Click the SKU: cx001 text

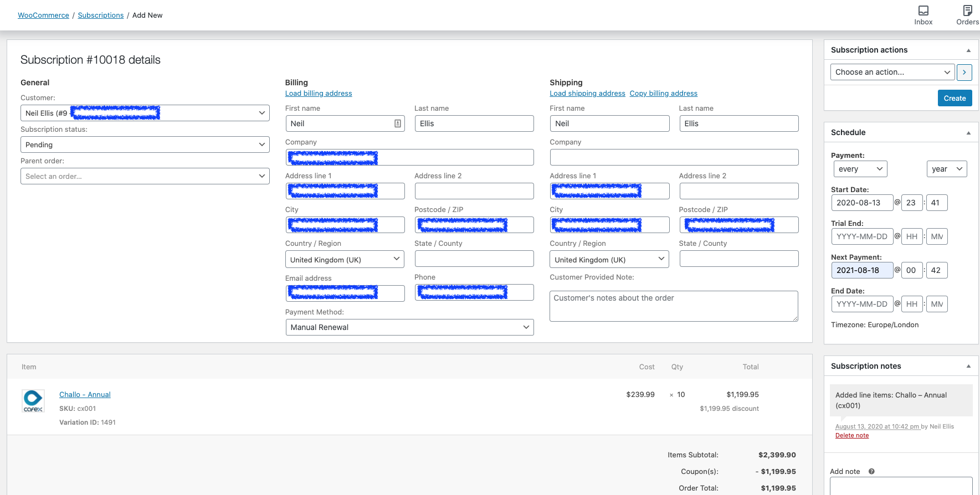pos(78,409)
